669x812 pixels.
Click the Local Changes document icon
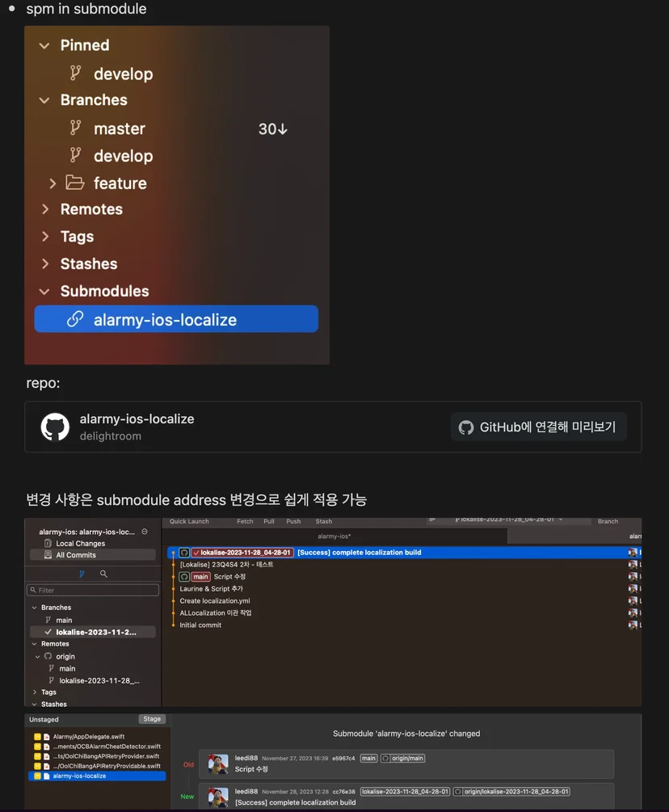pyautogui.click(x=48, y=543)
